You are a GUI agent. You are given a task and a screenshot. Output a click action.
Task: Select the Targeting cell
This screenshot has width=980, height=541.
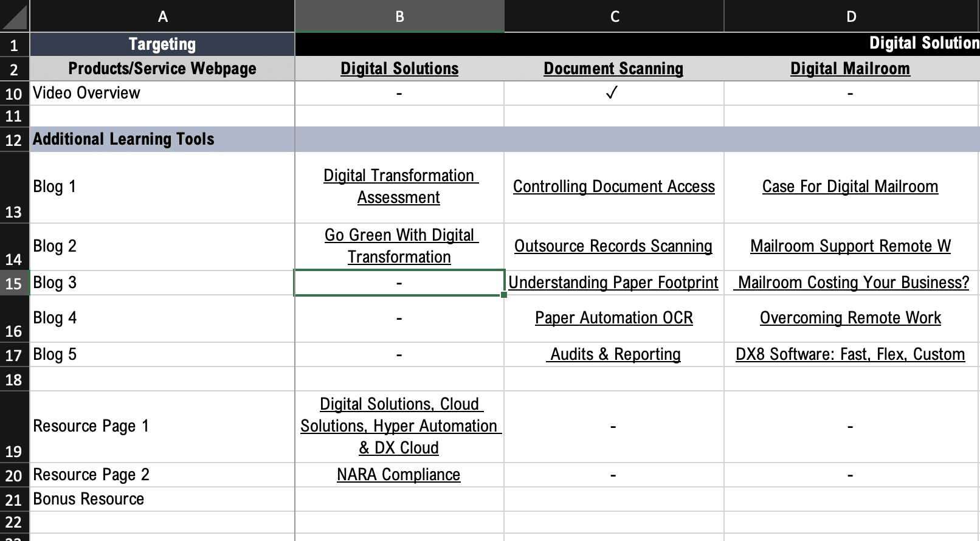pos(162,44)
